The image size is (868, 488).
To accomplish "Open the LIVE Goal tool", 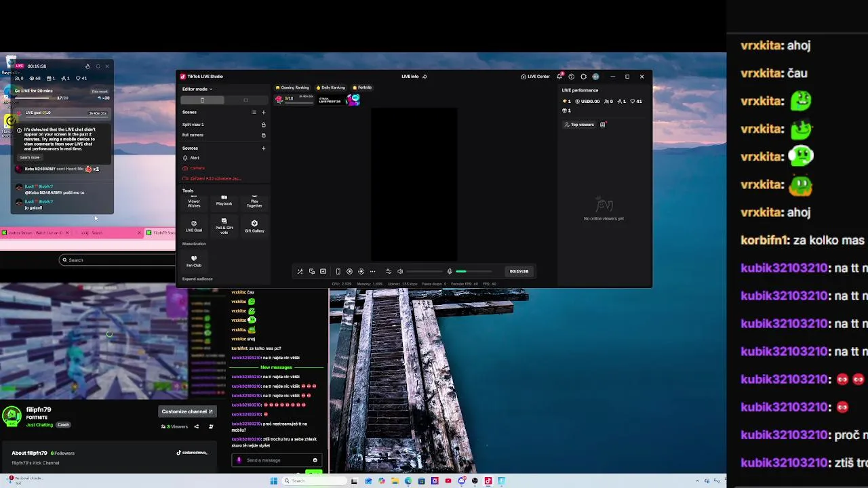I will [x=194, y=226].
